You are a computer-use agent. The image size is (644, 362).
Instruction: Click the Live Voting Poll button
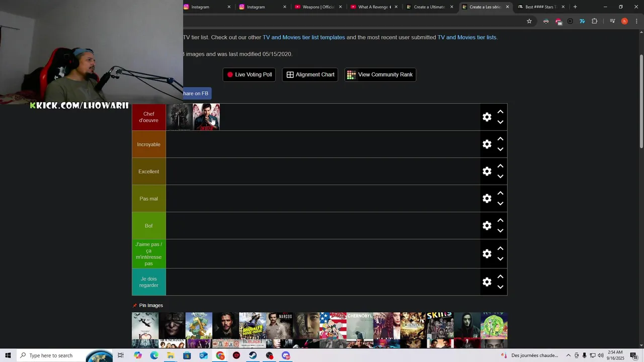pos(249,74)
